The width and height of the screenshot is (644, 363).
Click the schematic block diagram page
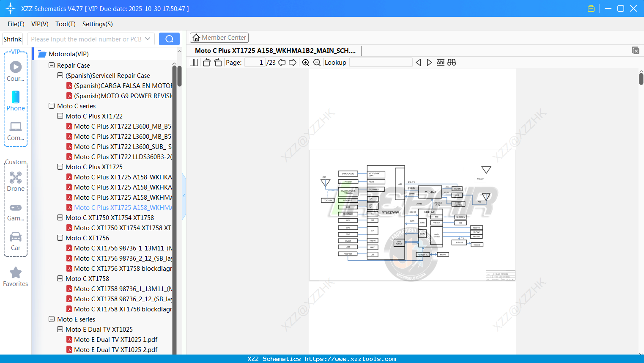(412, 215)
